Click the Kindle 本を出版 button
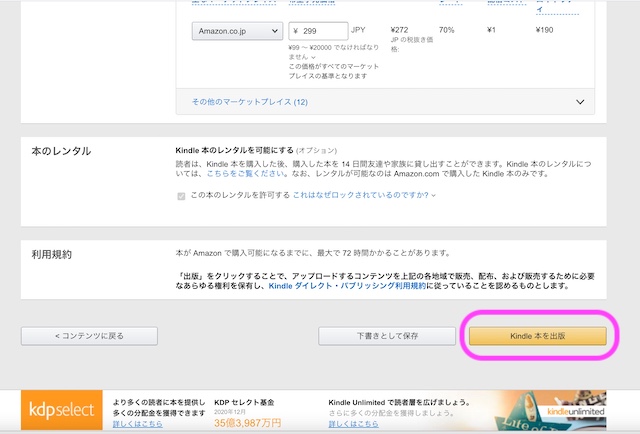The image size is (640, 434). pos(537,336)
